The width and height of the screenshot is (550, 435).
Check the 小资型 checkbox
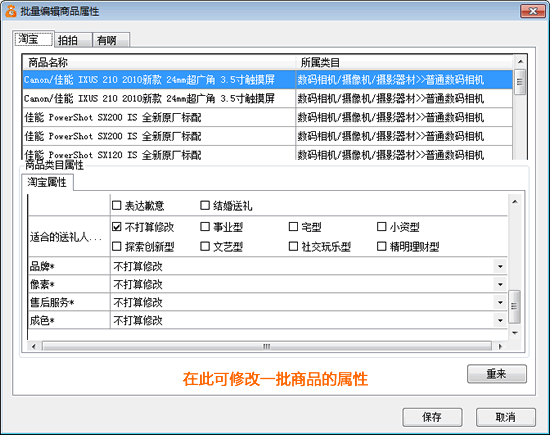(382, 227)
